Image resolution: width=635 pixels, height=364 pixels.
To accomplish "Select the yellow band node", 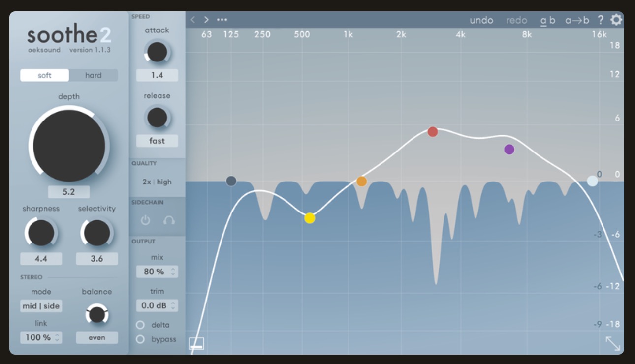I will 310,218.
